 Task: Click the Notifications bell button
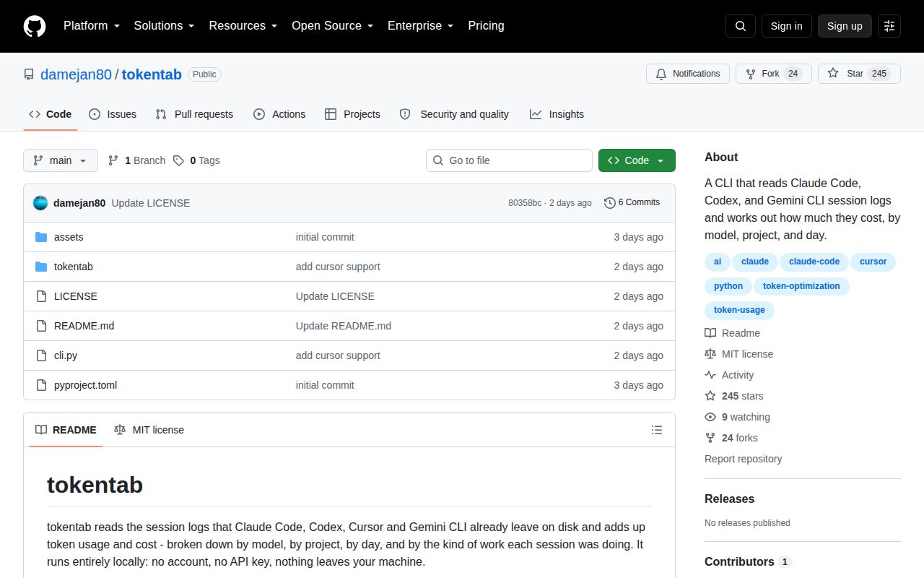[x=688, y=74]
